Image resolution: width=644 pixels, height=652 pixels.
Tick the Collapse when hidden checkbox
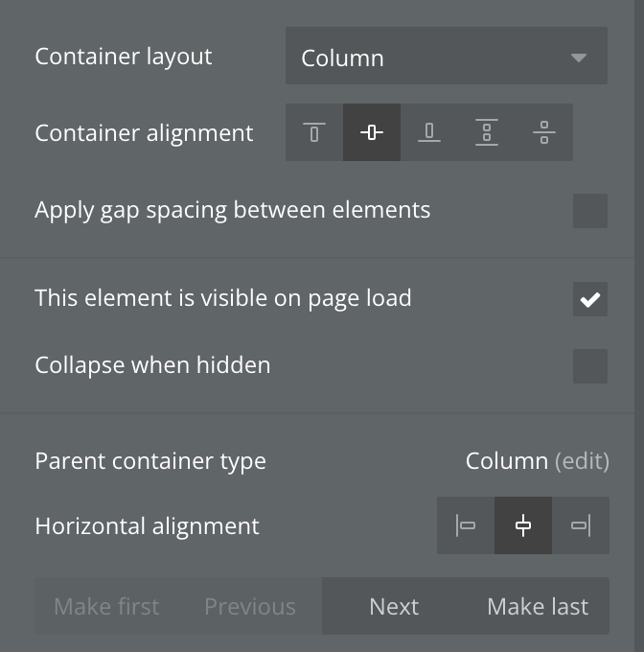click(589, 366)
